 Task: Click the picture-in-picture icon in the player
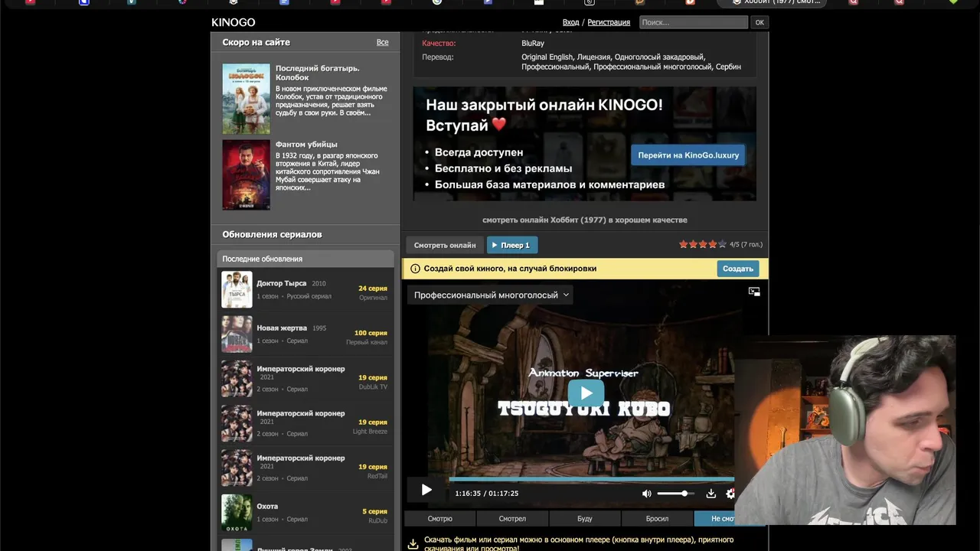(x=754, y=292)
